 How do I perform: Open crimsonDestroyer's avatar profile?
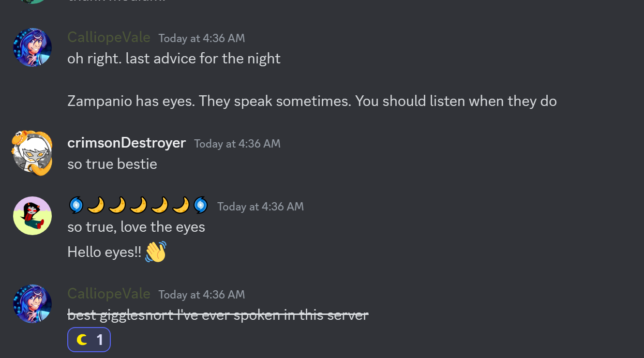coord(32,153)
